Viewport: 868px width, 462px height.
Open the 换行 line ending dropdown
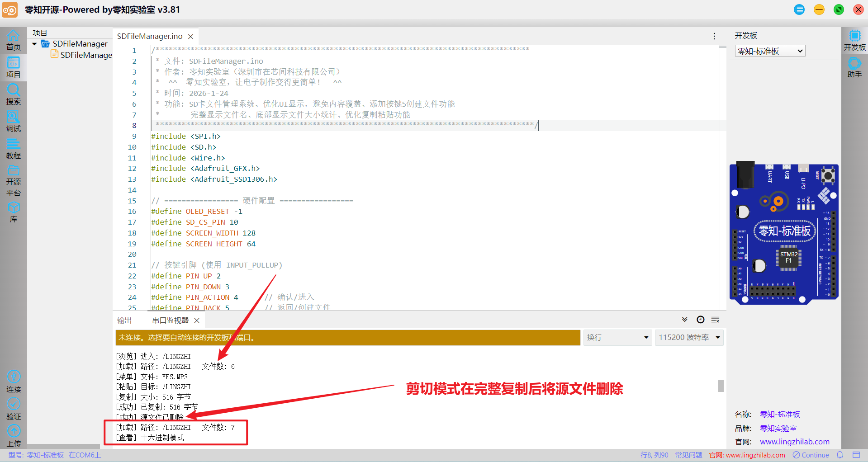click(617, 338)
